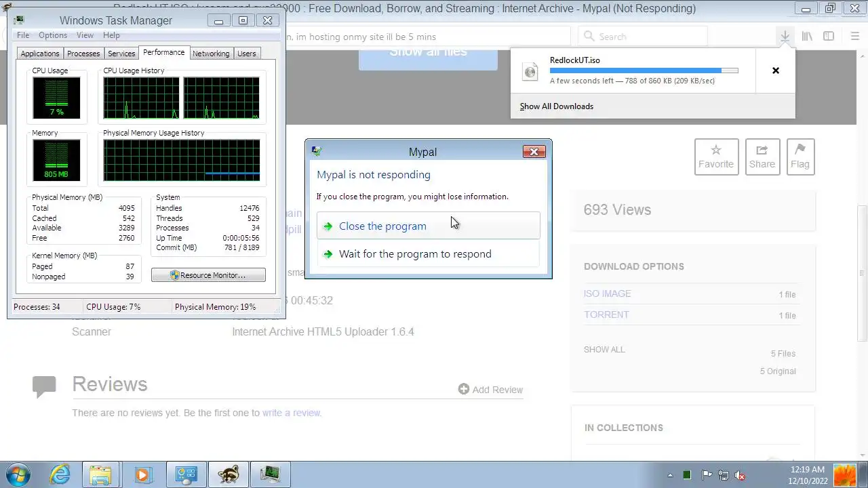The height and width of the screenshot is (488, 868).
Task: Click the Task Manager title bar icon
Action: coord(18,20)
